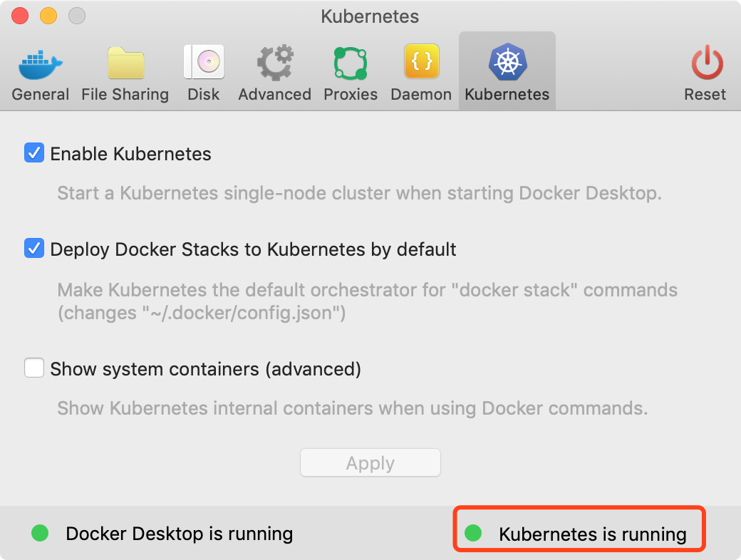The image size is (741, 560).
Task: Select the Proxies icon
Action: (351, 63)
